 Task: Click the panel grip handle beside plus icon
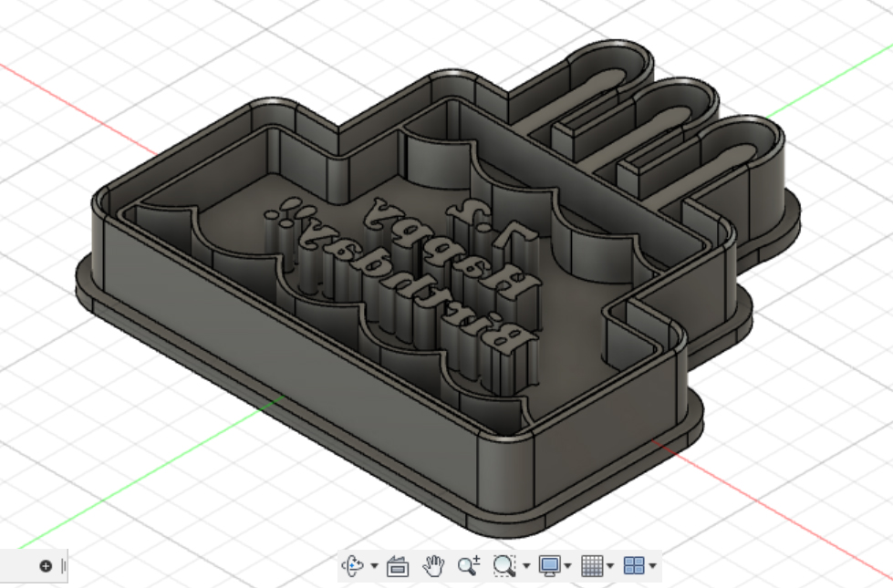pos(64,566)
